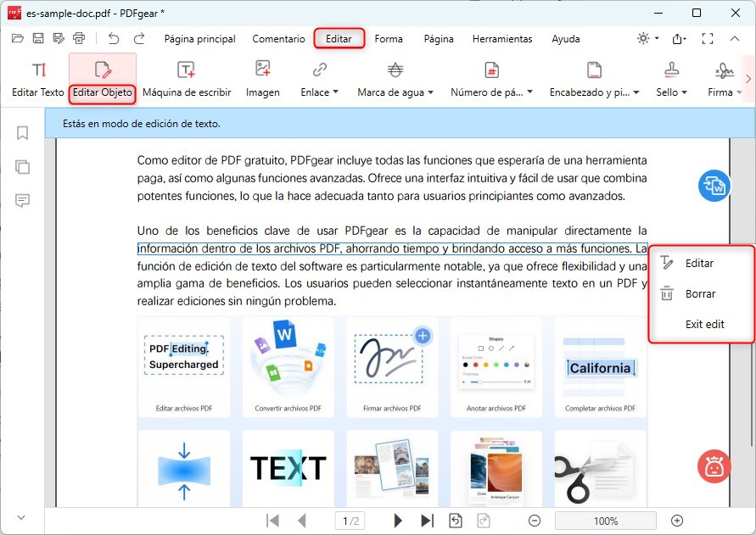Open the Página tab
Viewport: 756px width, 535px height.
tap(439, 38)
